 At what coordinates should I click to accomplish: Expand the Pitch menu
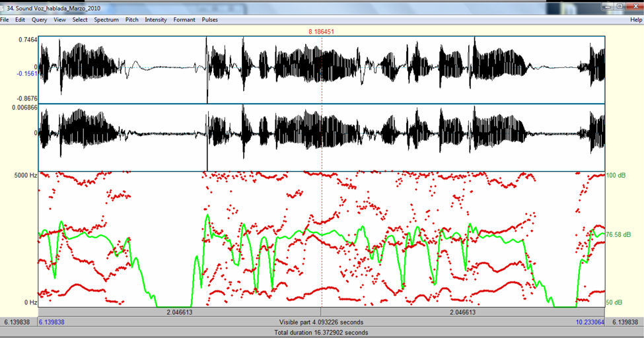click(131, 20)
